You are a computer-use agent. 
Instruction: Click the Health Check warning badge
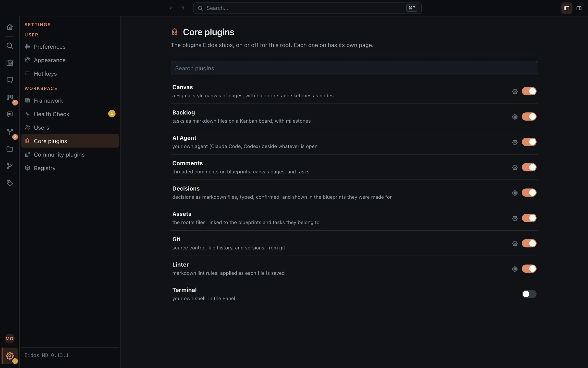pyautogui.click(x=112, y=114)
